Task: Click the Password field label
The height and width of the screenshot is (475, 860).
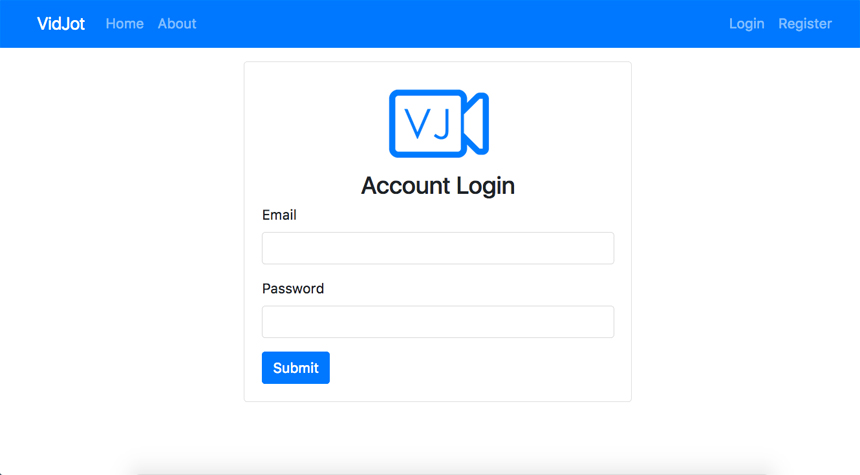Action: pyautogui.click(x=293, y=289)
